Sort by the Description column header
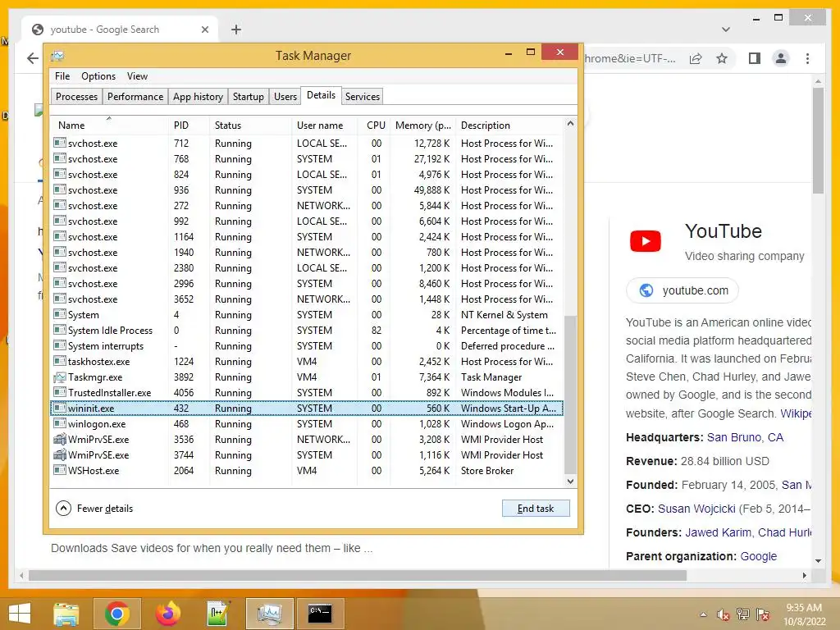The width and height of the screenshot is (840, 630). tap(510, 126)
